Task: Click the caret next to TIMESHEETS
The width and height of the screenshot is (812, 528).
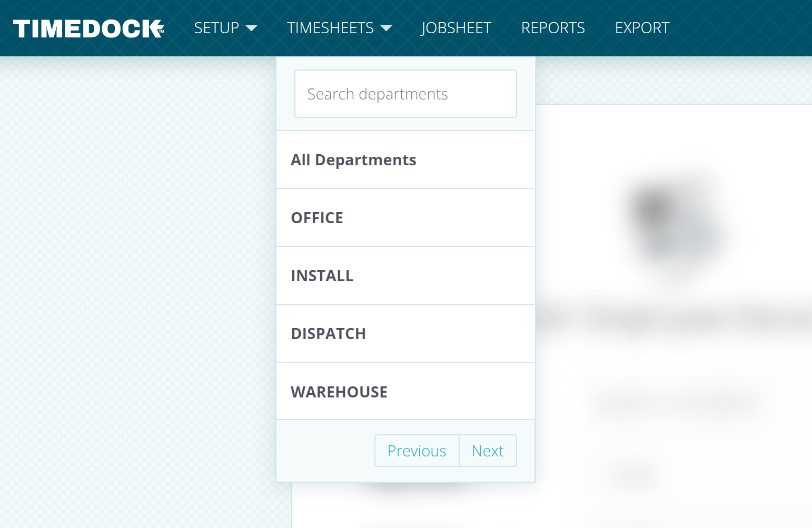Action: [x=387, y=28]
